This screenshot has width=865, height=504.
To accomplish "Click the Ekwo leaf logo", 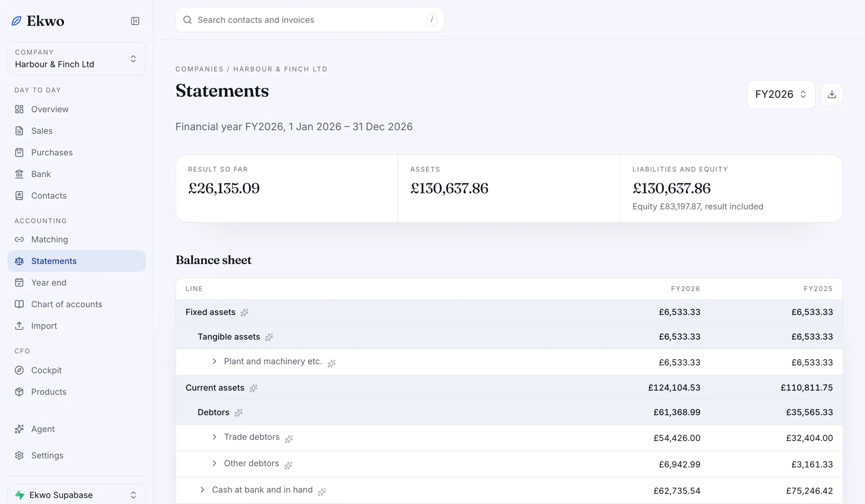I will point(16,21).
